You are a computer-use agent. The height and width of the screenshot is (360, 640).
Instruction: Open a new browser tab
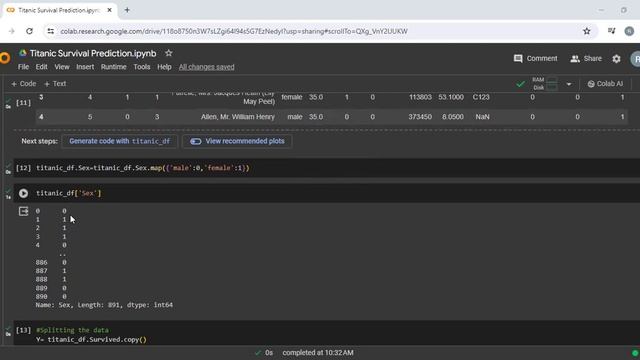click(127, 10)
